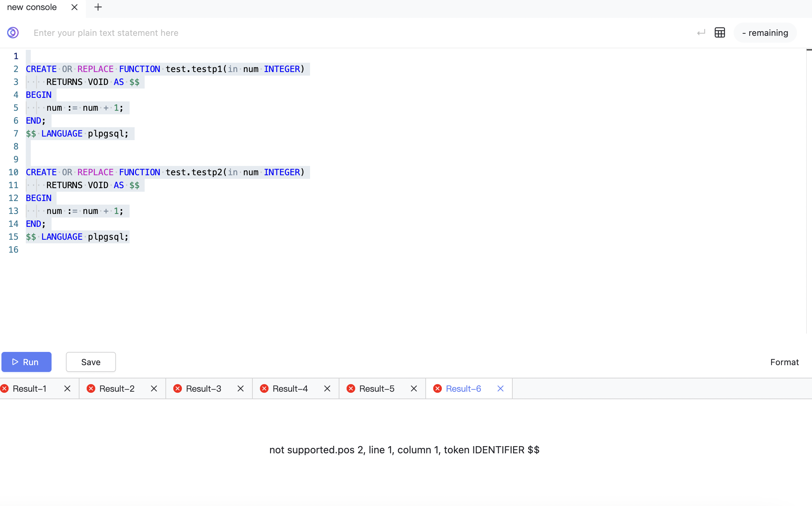Click the error icon on the Result-6 tab
812x506 pixels.
(x=438, y=388)
